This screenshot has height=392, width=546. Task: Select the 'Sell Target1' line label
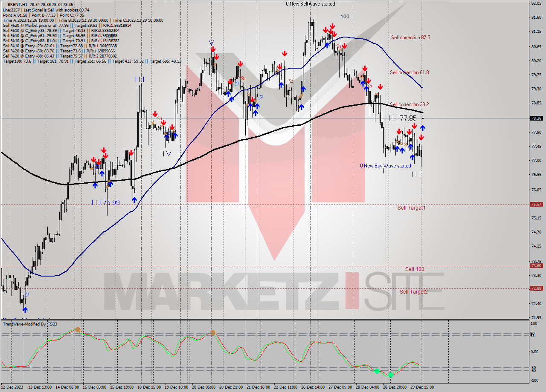click(411, 208)
